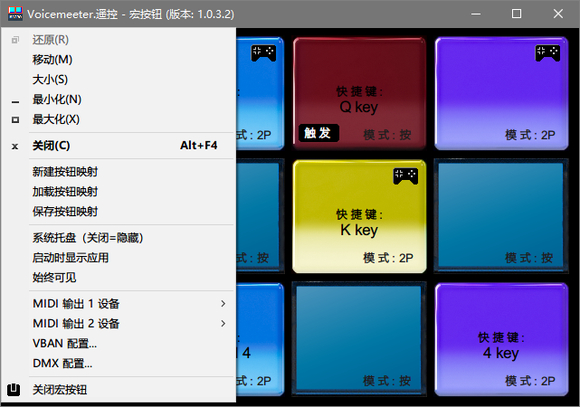The image size is (580, 407).
Task: Minimize the Voicemeeter macro buttons window
Action: (x=476, y=14)
